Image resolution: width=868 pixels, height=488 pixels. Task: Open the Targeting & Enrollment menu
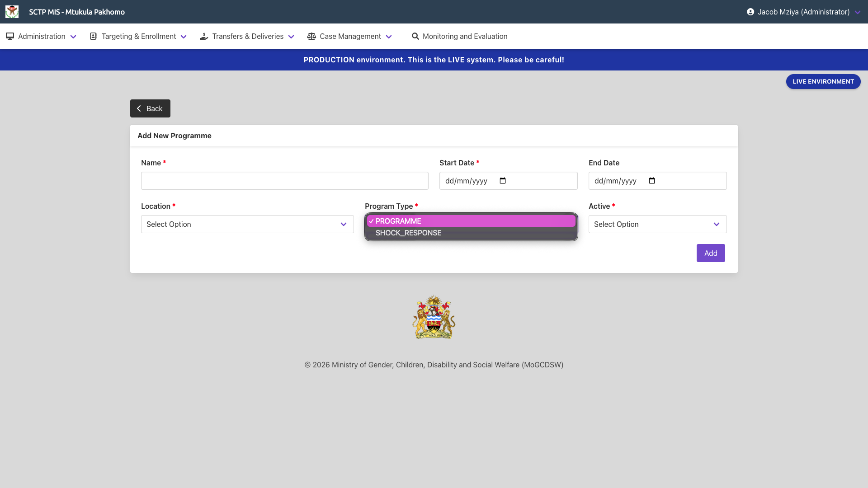pos(138,36)
